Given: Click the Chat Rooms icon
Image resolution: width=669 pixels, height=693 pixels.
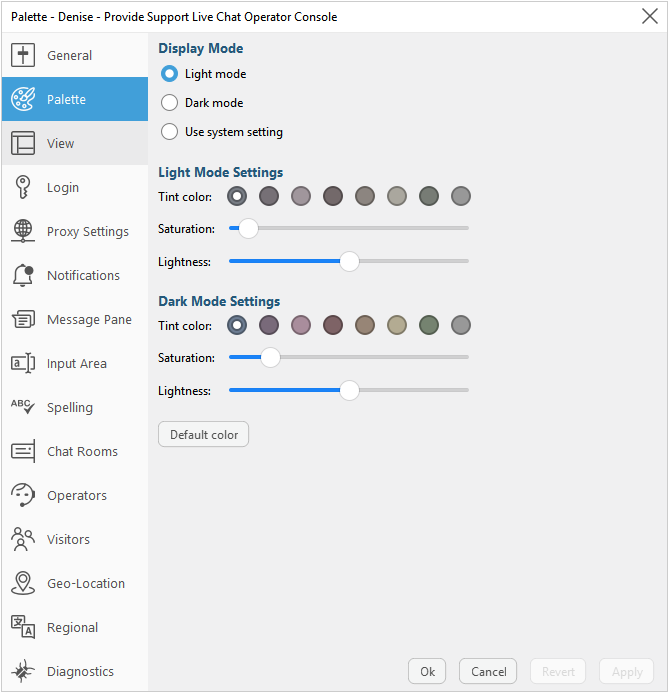Looking at the screenshot, I should coord(23,451).
